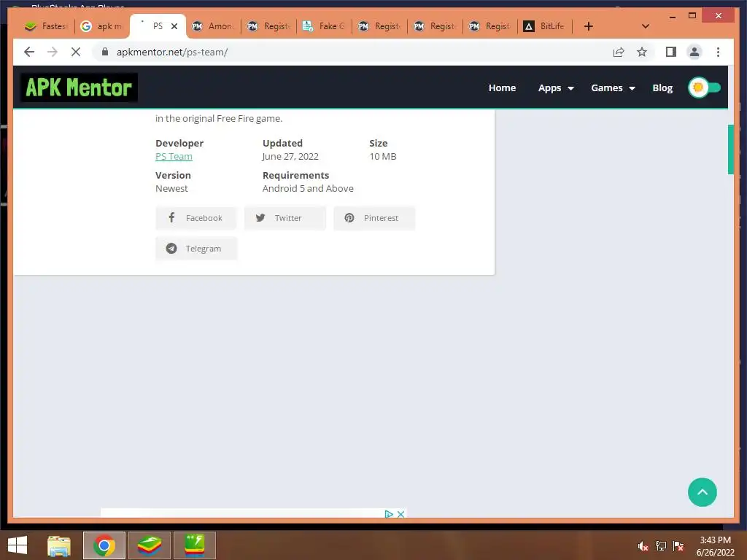This screenshot has width=747, height=560.
Task: Open Chrome side panel
Action: coord(671,52)
